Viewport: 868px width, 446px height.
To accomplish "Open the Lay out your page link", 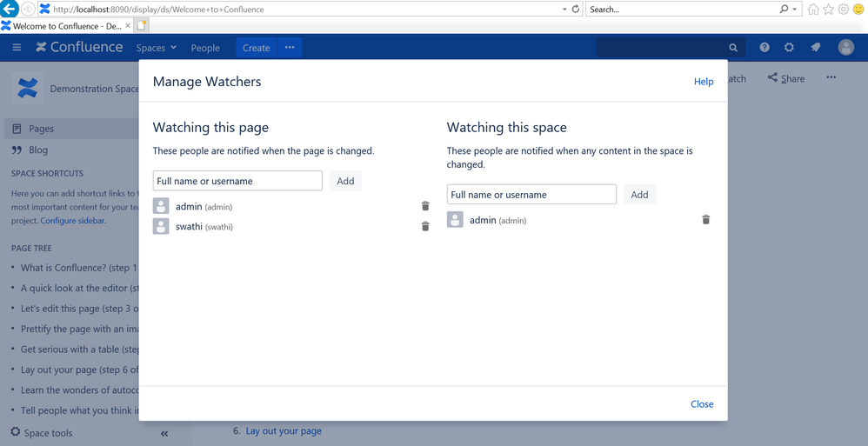I will pos(284,430).
